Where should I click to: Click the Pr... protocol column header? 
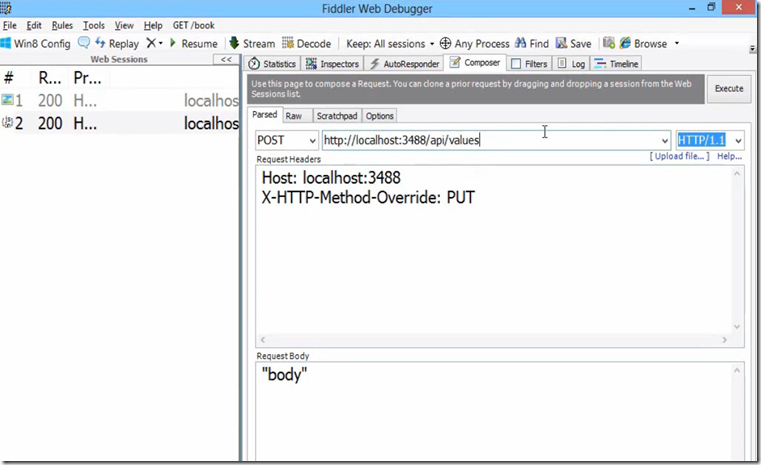point(87,78)
